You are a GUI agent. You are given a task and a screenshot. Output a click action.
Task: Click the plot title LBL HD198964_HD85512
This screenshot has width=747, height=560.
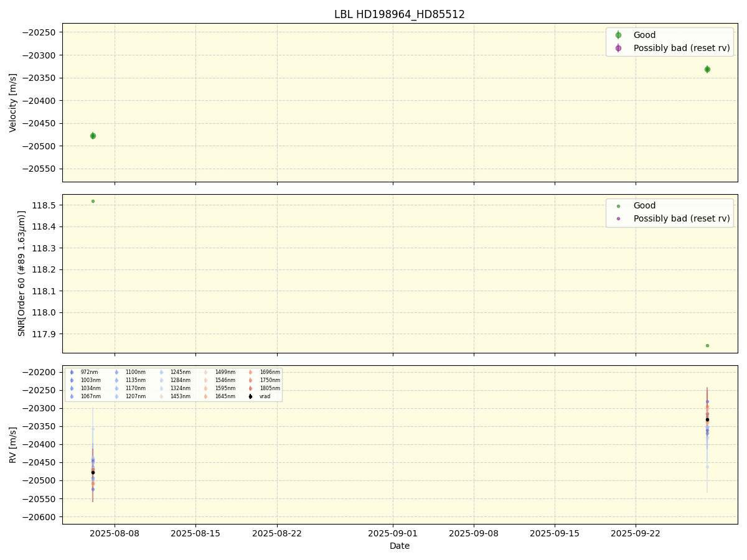click(400, 14)
